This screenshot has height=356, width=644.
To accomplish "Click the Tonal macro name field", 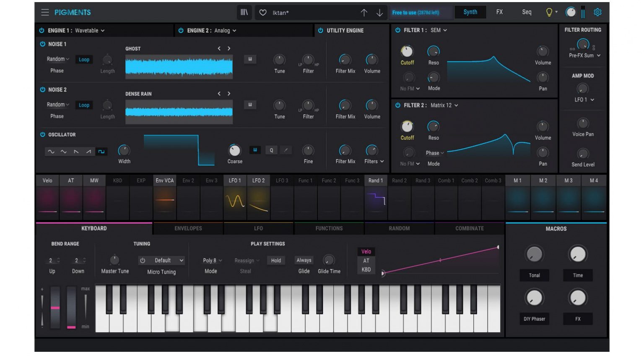I will [534, 275].
